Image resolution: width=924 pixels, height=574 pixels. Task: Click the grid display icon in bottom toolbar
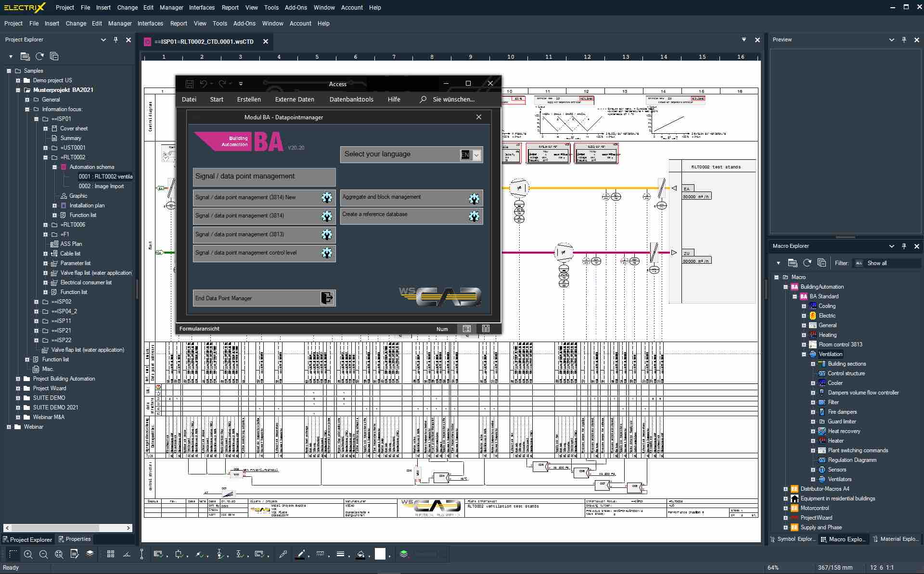coord(111,554)
